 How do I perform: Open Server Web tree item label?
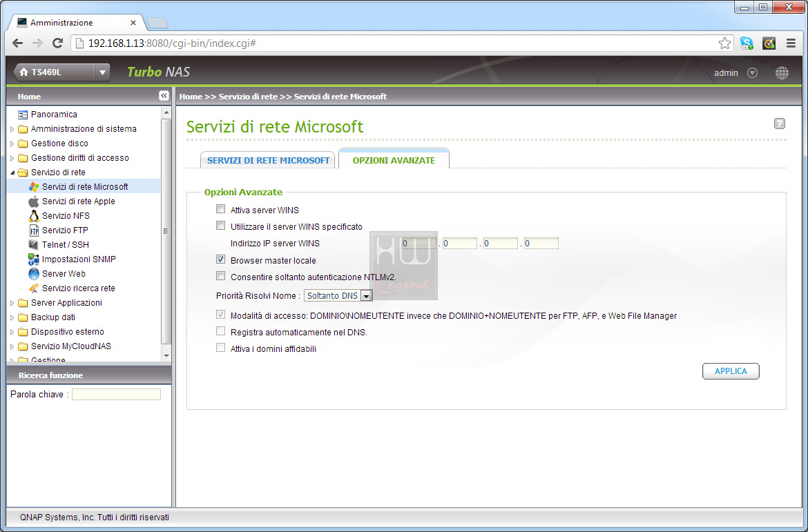click(x=64, y=273)
